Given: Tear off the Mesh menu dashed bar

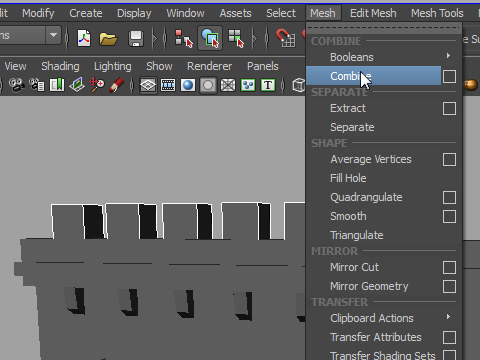Looking at the screenshot, I should 384,28.
